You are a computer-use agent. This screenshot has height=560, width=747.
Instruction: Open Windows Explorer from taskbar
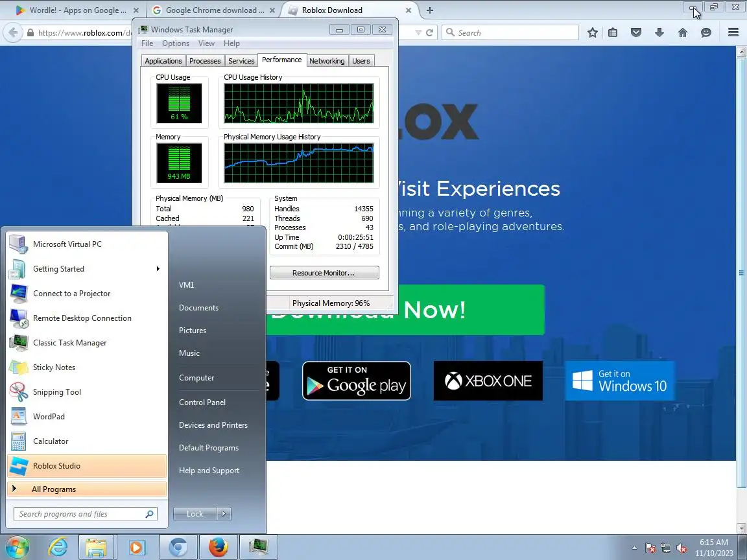(x=96, y=547)
